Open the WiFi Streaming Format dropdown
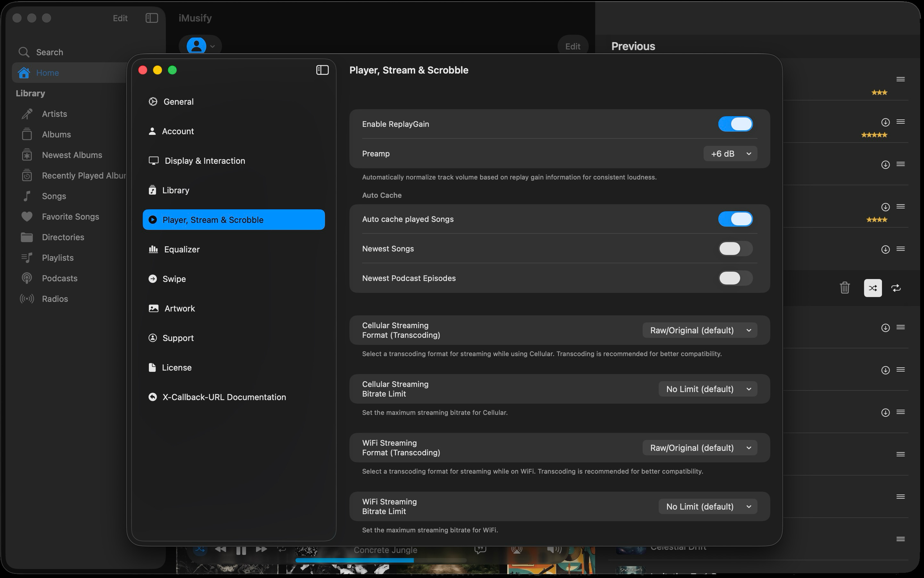The image size is (924, 578). coord(699,448)
